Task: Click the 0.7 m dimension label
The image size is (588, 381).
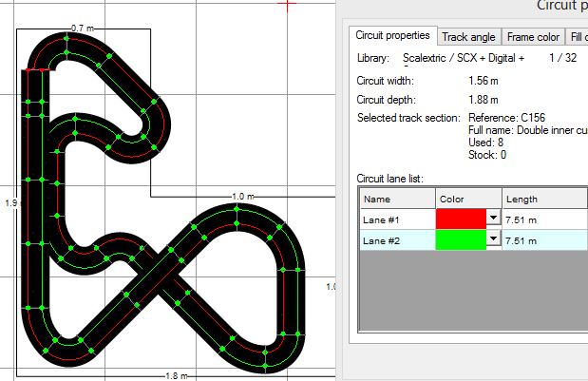Action: tap(84, 29)
